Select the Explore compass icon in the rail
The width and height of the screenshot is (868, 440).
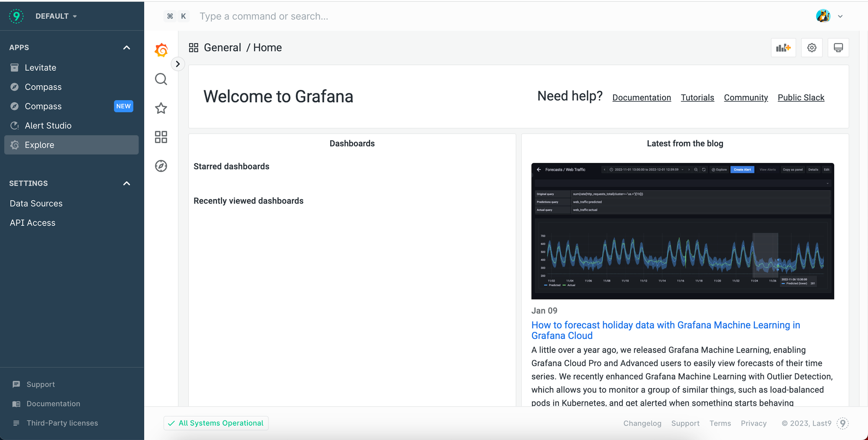coord(161,165)
